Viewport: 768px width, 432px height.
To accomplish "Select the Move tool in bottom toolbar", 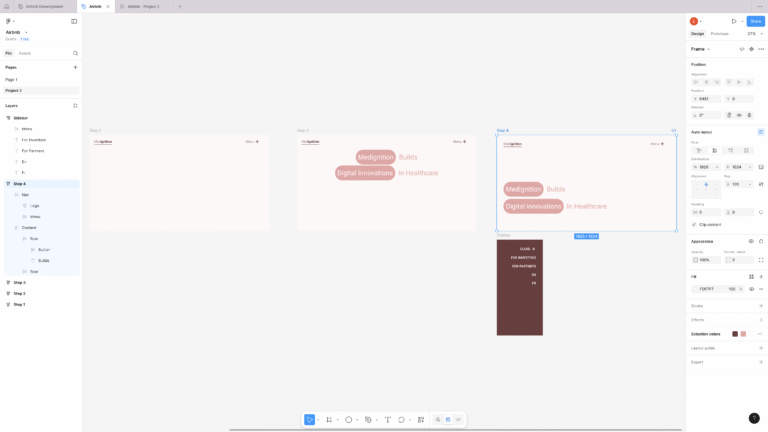I will pos(310,420).
